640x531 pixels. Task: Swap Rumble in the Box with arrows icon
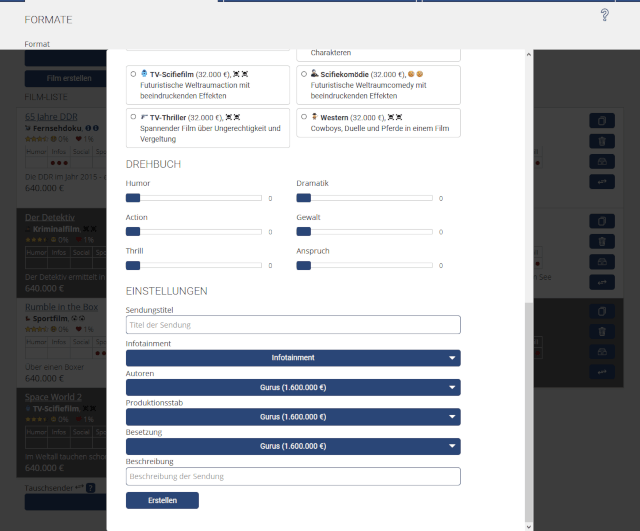(602, 372)
